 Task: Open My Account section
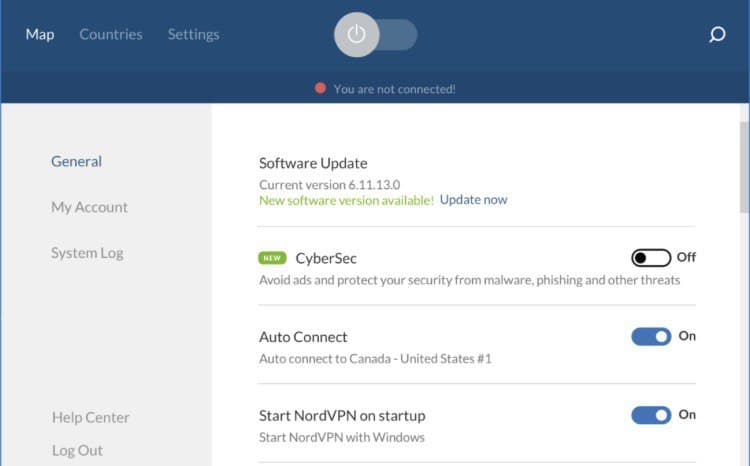[x=89, y=207]
